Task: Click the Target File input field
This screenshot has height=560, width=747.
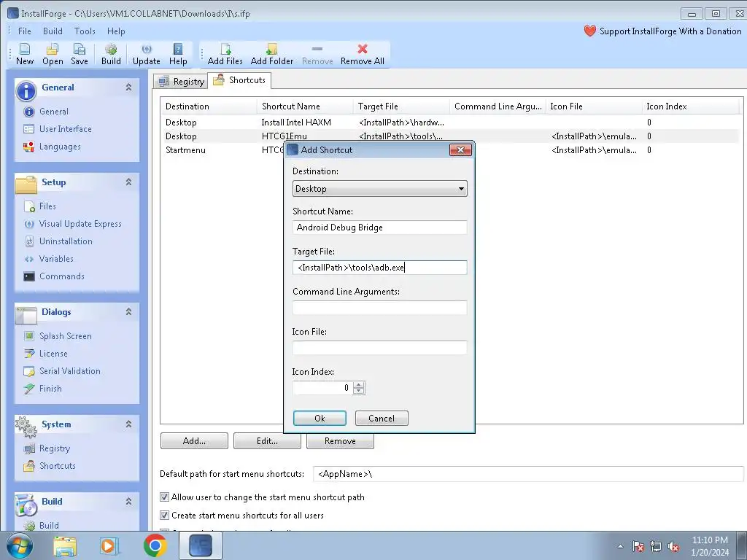Action: tap(379, 267)
